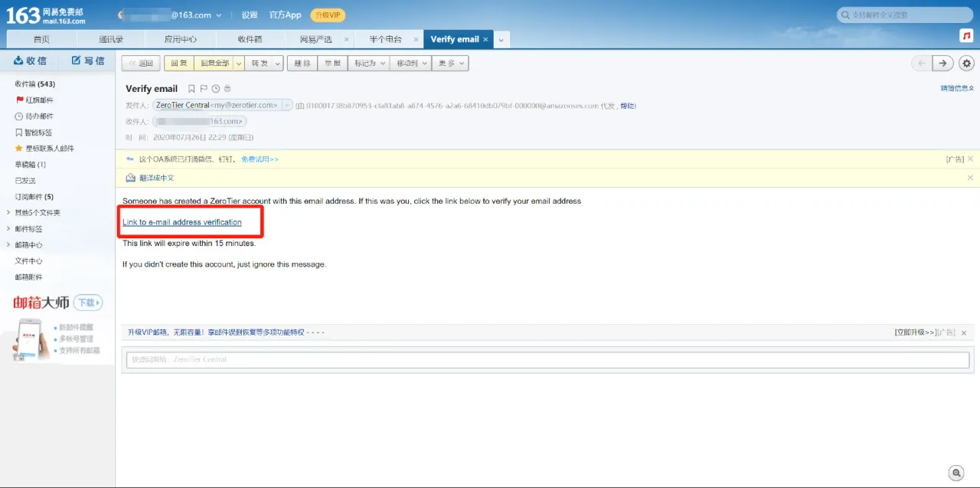Image resolution: width=980 pixels, height=488 pixels.
Task: Dismiss the 翻译成中文 translate bar
Action: (x=970, y=178)
